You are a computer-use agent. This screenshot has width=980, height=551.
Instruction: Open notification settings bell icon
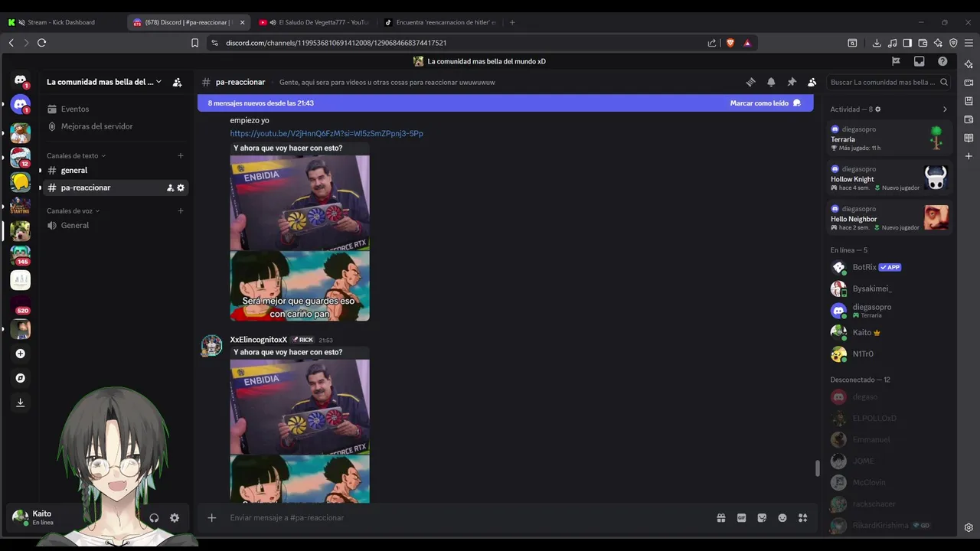pos(771,82)
